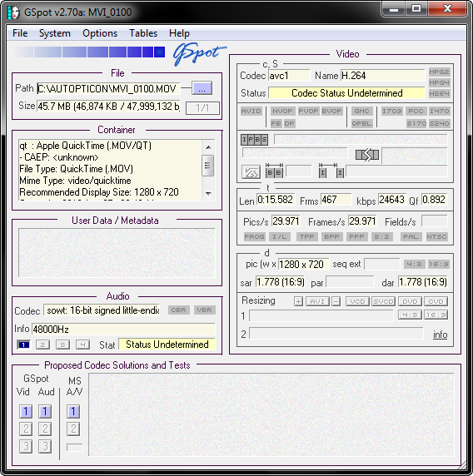Click the BVOP indicator
The height and width of the screenshot is (476, 473).
(331, 112)
